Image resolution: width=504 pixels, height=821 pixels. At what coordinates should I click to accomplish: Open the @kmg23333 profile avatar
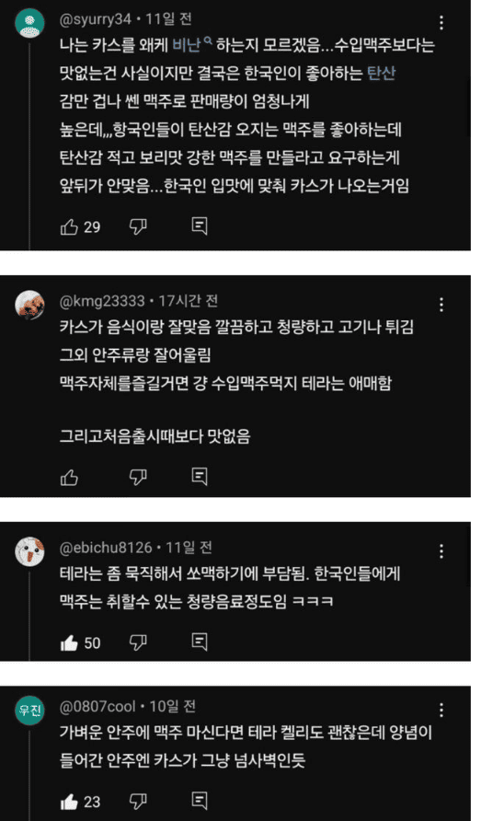[x=29, y=305]
